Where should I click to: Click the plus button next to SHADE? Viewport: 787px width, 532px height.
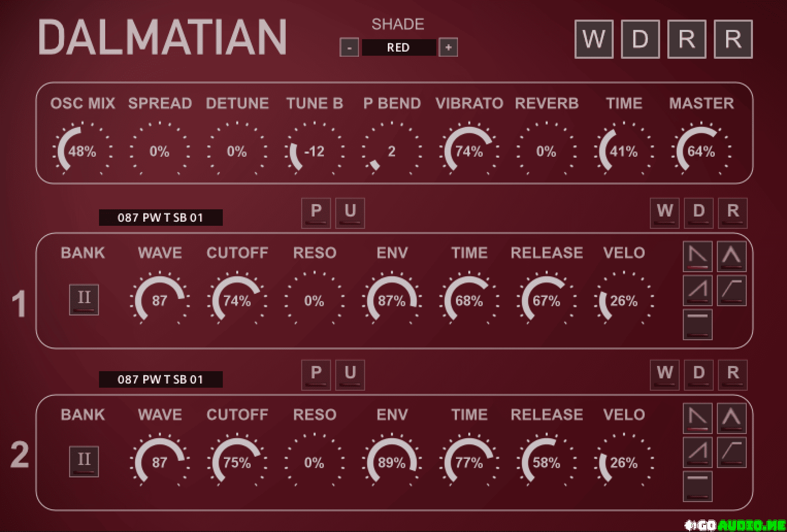pos(448,47)
